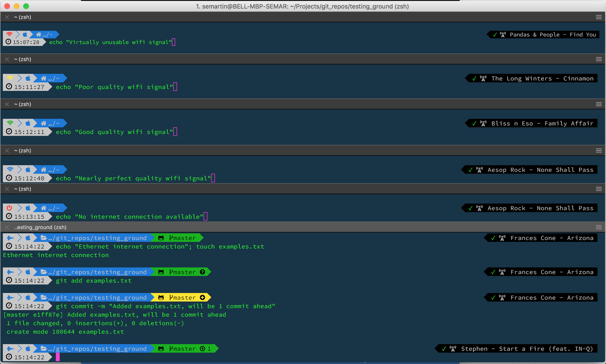Click the magenta cursor at the last prompt

[x=58, y=357]
